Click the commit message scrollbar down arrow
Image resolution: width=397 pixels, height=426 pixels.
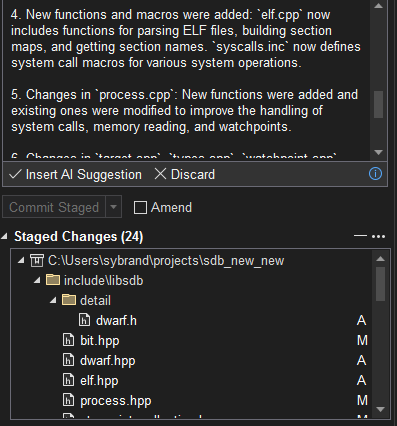[378, 152]
